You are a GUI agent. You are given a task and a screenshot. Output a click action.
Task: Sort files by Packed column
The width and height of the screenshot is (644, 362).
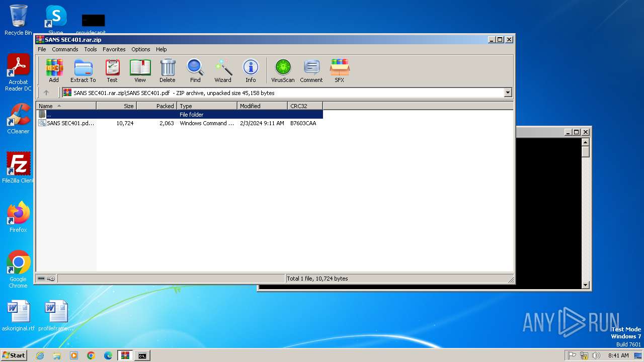(x=156, y=106)
